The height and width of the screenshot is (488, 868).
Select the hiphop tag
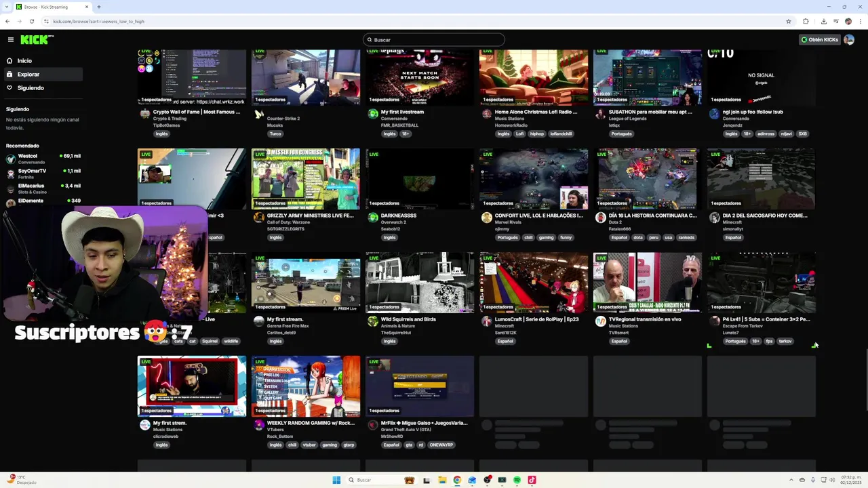tap(537, 134)
